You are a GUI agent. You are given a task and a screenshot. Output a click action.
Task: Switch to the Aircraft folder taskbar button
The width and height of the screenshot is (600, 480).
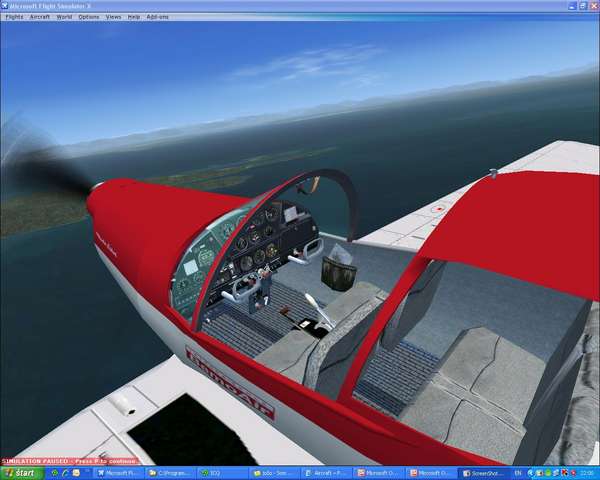pyautogui.click(x=325, y=473)
